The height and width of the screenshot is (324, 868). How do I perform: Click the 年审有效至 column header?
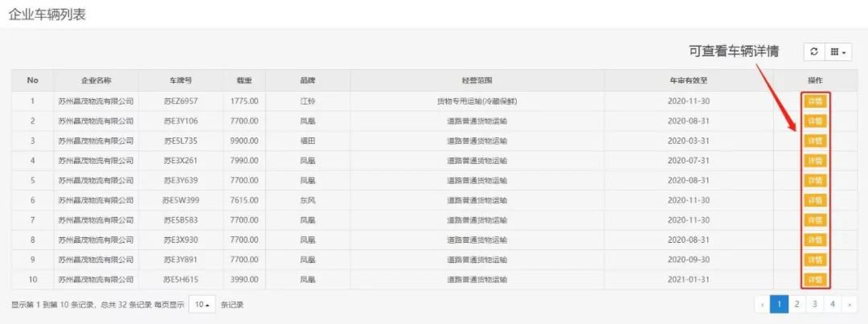[689, 80]
